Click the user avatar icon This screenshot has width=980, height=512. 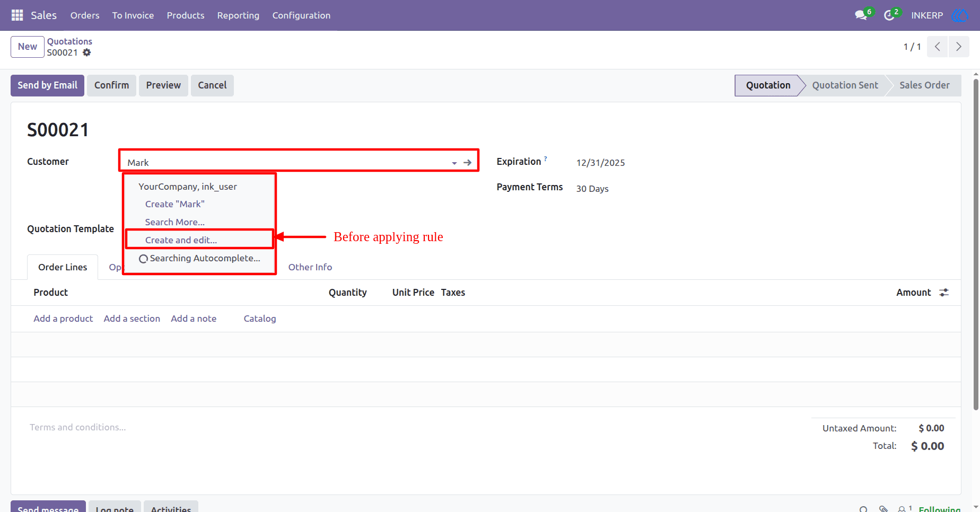[x=960, y=15]
